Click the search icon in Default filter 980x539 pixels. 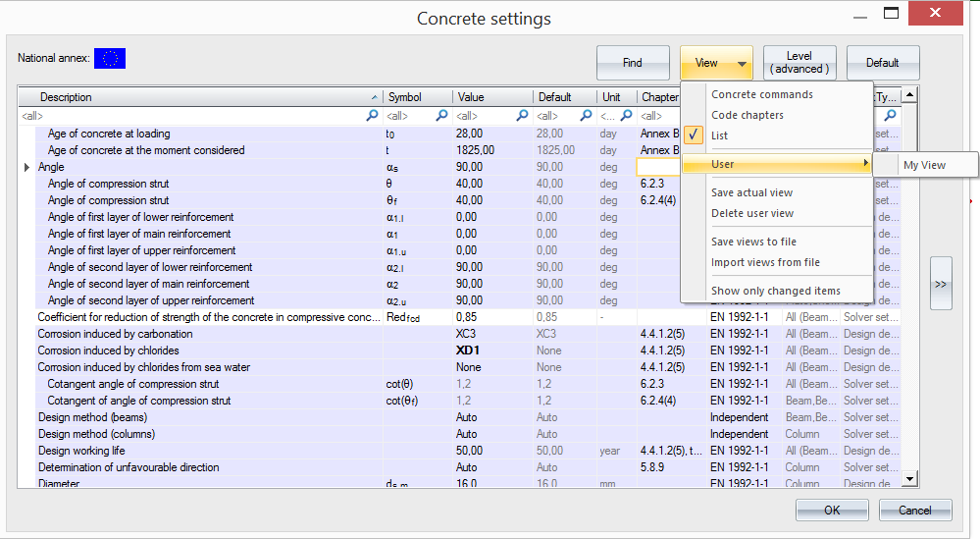587,116
